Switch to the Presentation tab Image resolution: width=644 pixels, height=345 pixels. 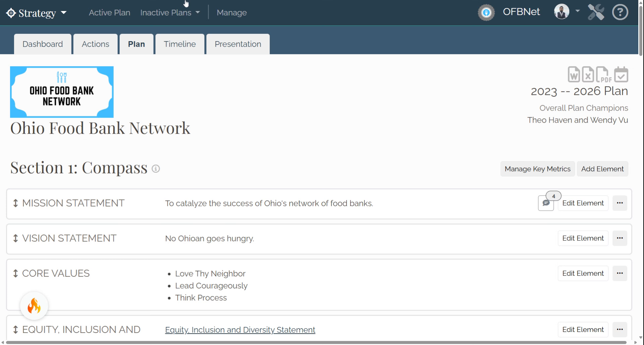click(238, 44)
